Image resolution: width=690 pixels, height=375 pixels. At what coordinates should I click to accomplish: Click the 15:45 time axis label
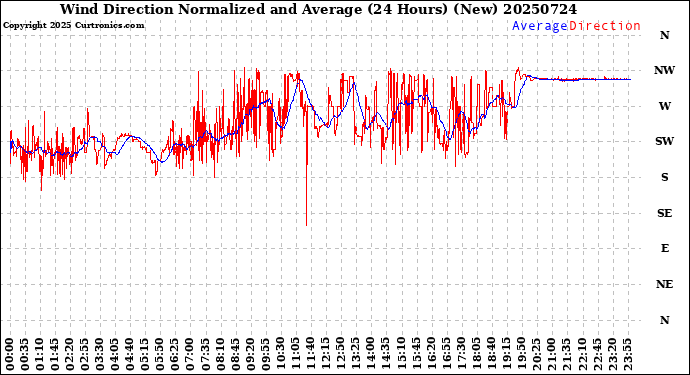pyautogui.click(x=416, y=354)
